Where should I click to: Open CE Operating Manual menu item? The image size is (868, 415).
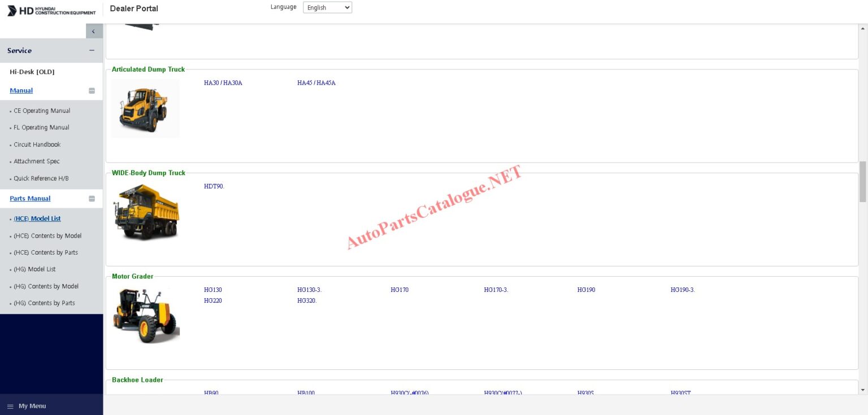[42, 111]
